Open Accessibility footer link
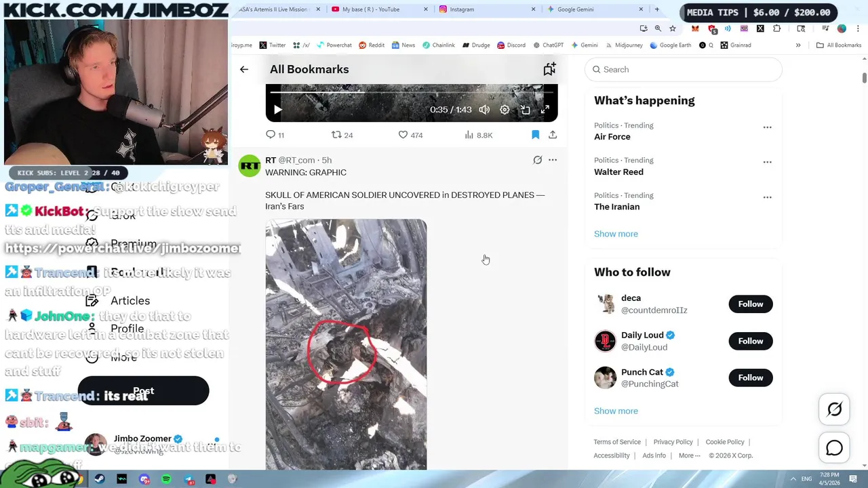The width and height of the screenshot is (868, 488). [612, 455]
